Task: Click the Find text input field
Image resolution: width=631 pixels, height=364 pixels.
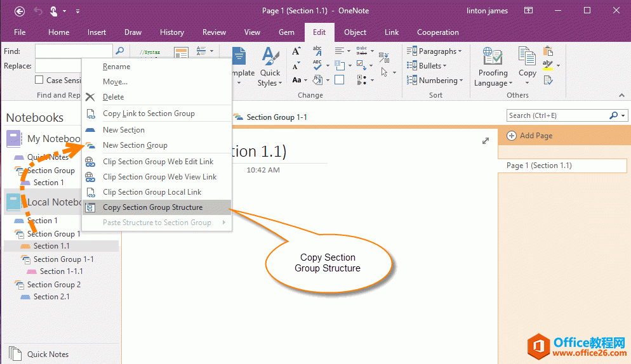Action: click(x=74, y=51)
